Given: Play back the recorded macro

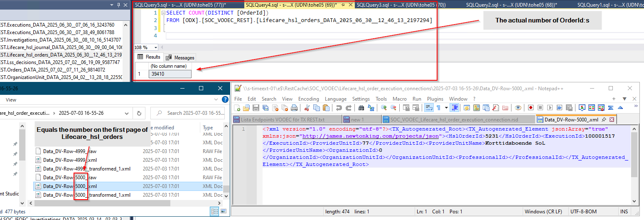Looking at the screenshot, I should (550, 108).
